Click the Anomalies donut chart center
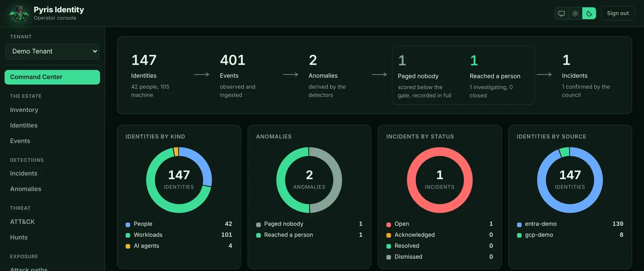Viewport: 644px width, 271px height. tap(309, 180)
